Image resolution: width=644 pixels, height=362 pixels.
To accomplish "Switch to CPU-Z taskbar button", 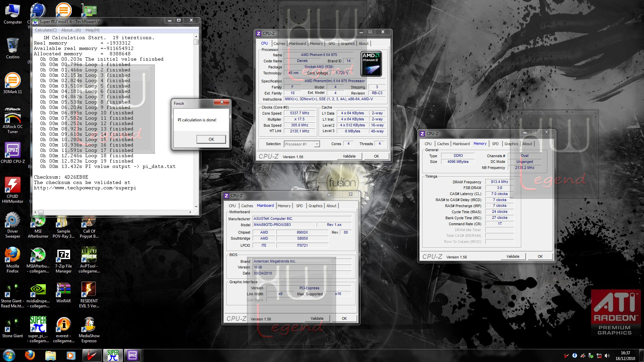I will point(132,355).
